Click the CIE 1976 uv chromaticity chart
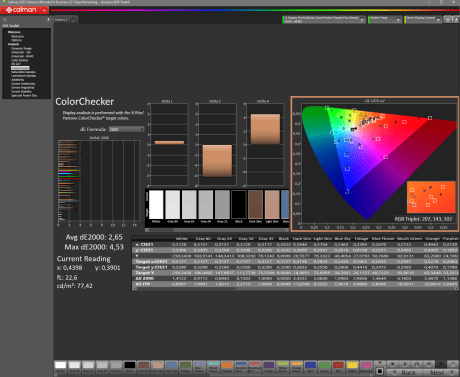This screenshot has width=460, height=377. click(x=375, y=164)
